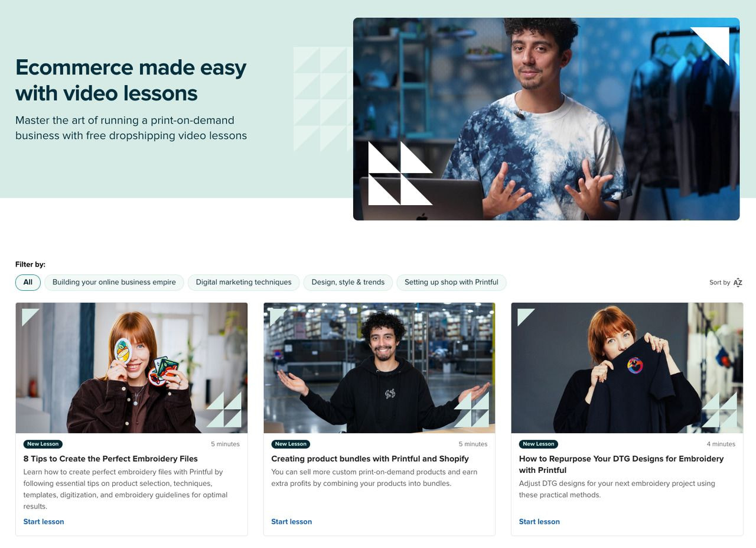Open thumbnail of woman holding black shirt
This screenshot has height=548, width=756.
pyautogui.click(x=627, y=368)
